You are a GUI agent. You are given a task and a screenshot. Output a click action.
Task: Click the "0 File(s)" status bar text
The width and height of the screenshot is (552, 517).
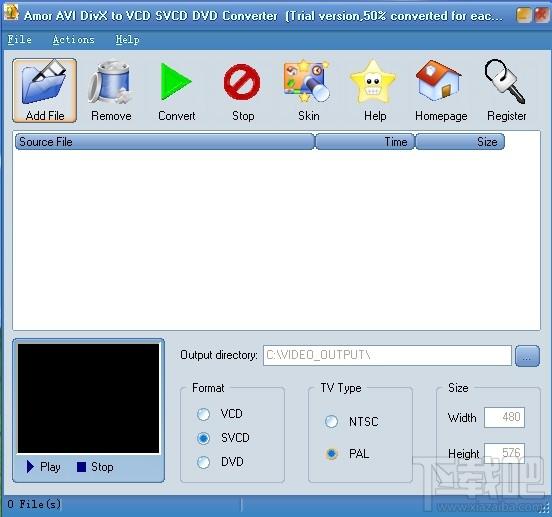click(34, 504)
